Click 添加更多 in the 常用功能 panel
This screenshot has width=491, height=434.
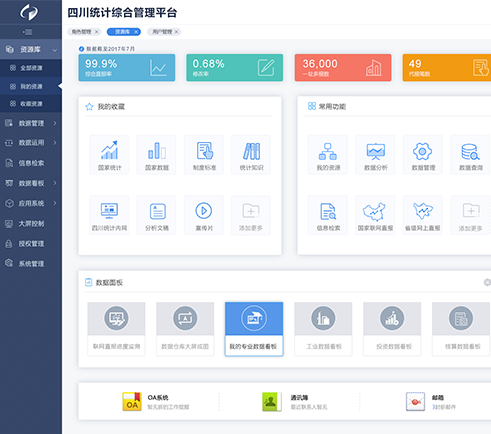[x=470, y=215]
